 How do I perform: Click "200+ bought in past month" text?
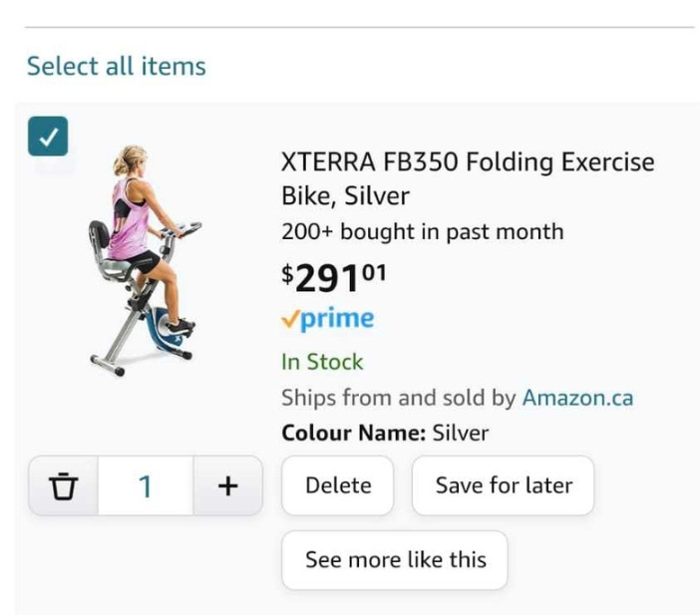click(x=423, y=231)
